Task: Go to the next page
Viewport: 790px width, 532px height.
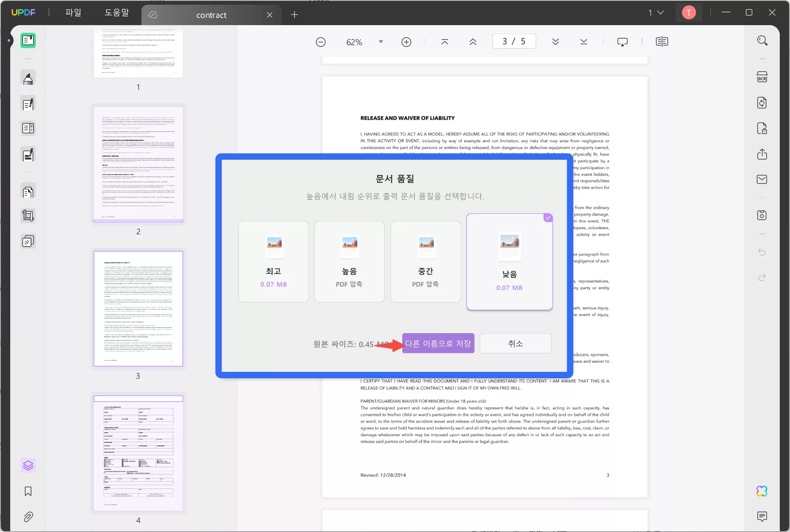Action: (556, 42)
